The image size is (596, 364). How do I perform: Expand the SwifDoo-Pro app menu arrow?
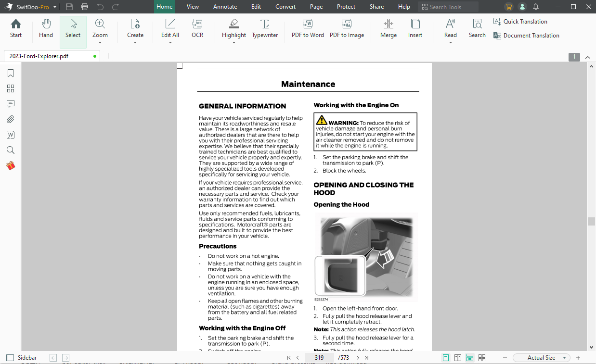click(x=55, y=7)
